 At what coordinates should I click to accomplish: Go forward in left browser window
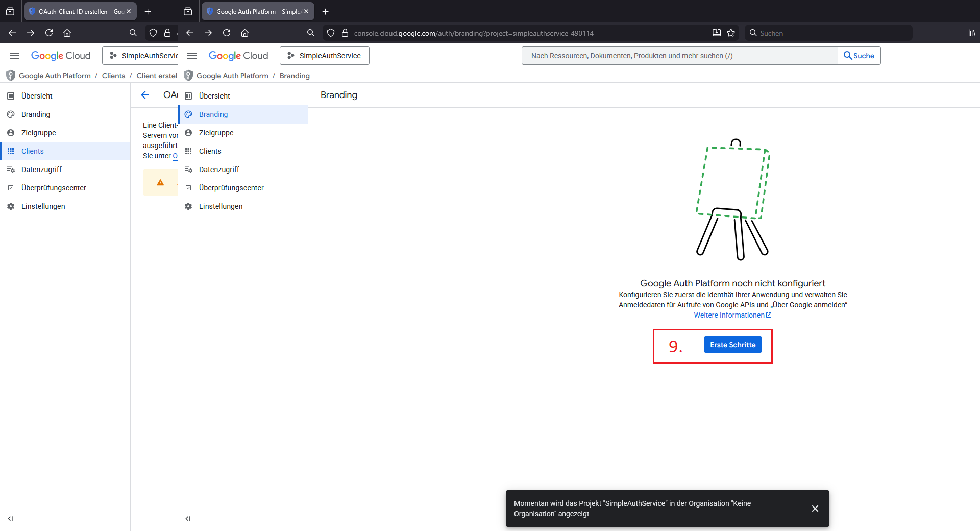pos(31,33)
